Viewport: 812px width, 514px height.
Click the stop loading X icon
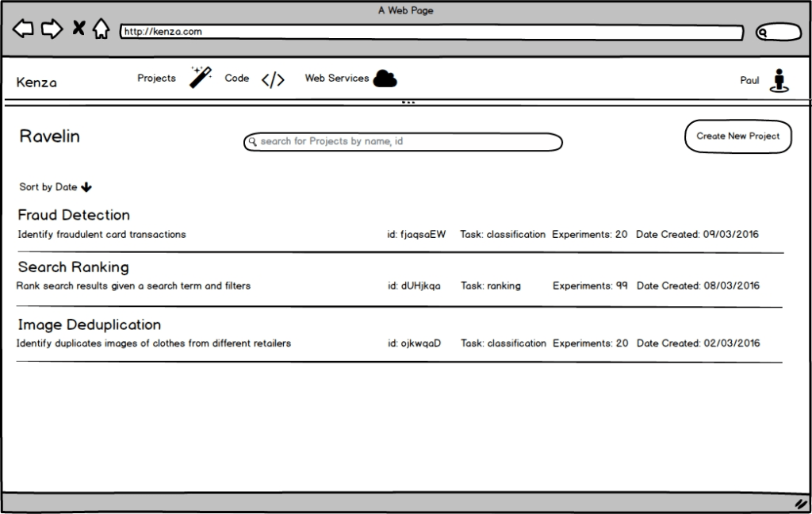tap(79, 29)
